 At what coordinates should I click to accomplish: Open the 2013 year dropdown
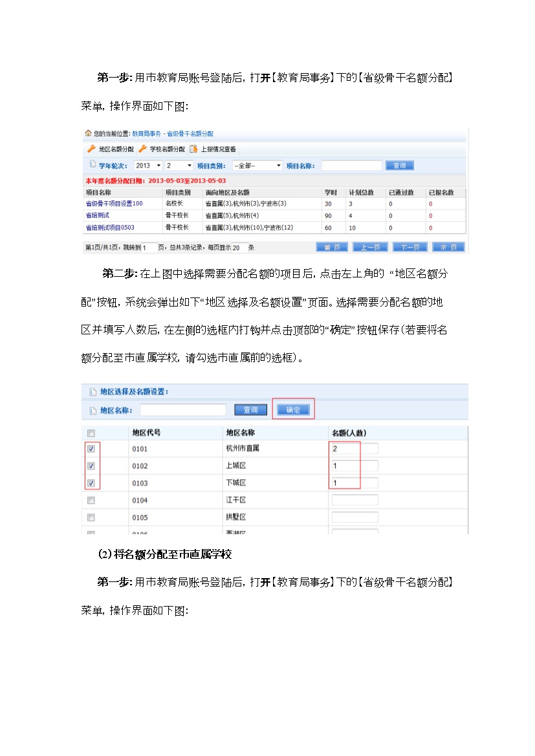coord(148,166)
